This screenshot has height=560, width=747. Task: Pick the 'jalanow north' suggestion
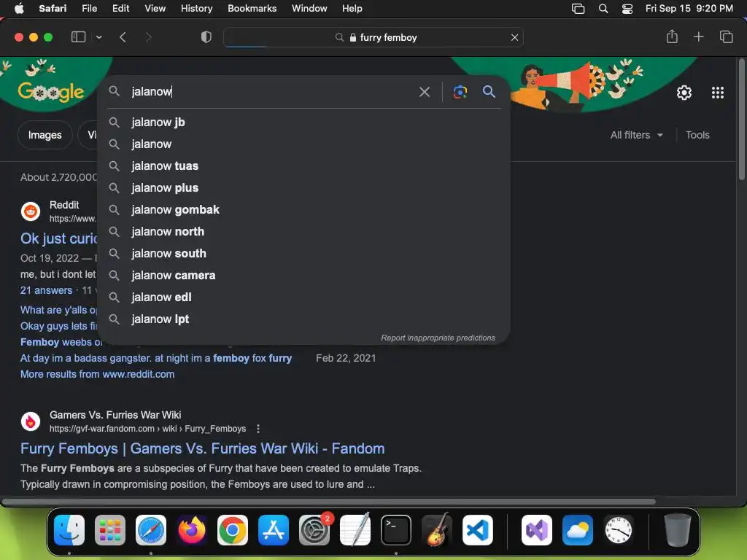304,232
